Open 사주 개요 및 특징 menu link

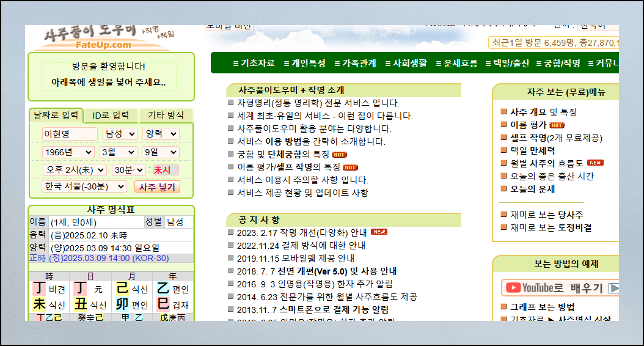543,112
